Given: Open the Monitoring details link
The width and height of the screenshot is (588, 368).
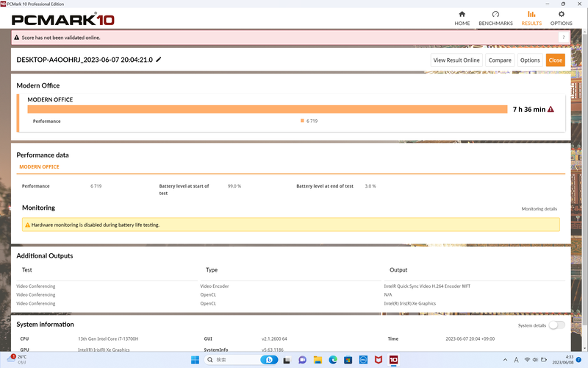Looking at the screenshot, I should point(539,209).
